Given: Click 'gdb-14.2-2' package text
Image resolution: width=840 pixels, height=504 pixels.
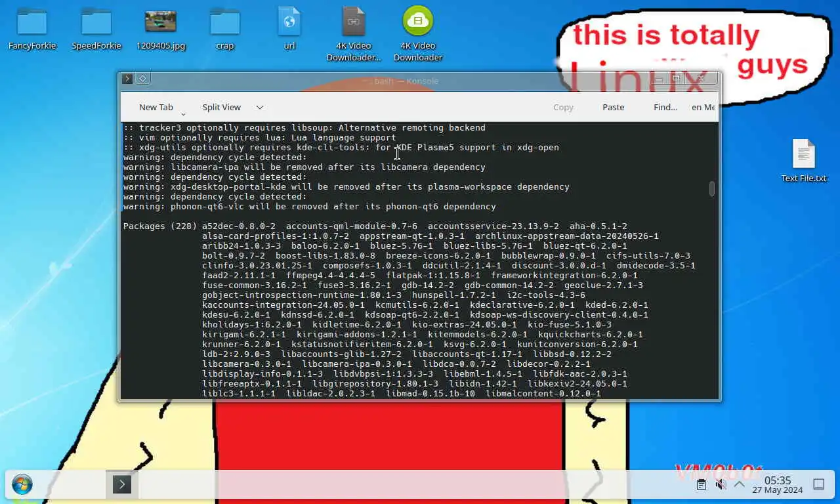Looking at the screenshot, I should tap(428, 285).
